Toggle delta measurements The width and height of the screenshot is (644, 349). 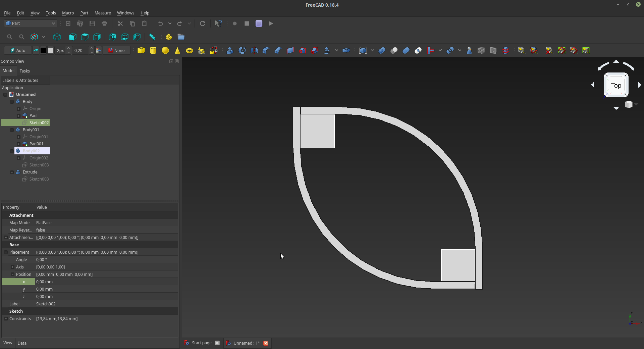(x=586, y=50)
